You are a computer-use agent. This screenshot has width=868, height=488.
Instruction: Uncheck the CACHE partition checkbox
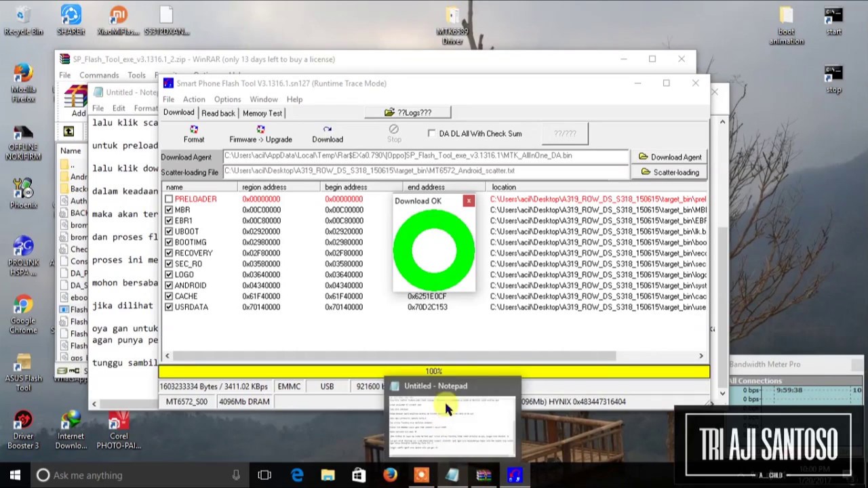point(169,297)
